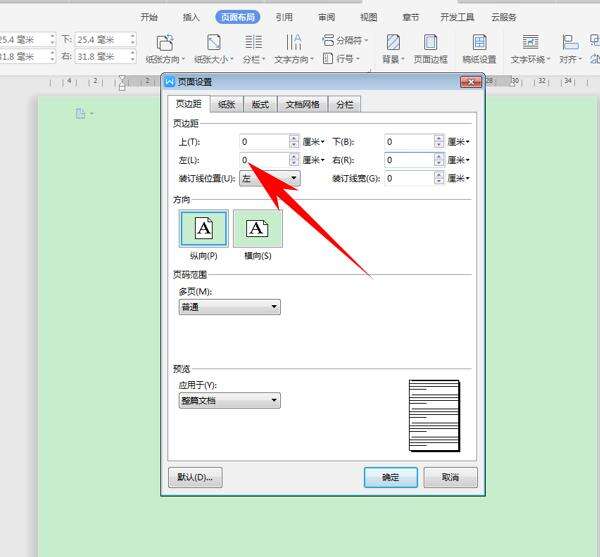
Task: Click the 稿纸设置 (manuscript paper settings) icon
Action: click(x=480, y=42)
